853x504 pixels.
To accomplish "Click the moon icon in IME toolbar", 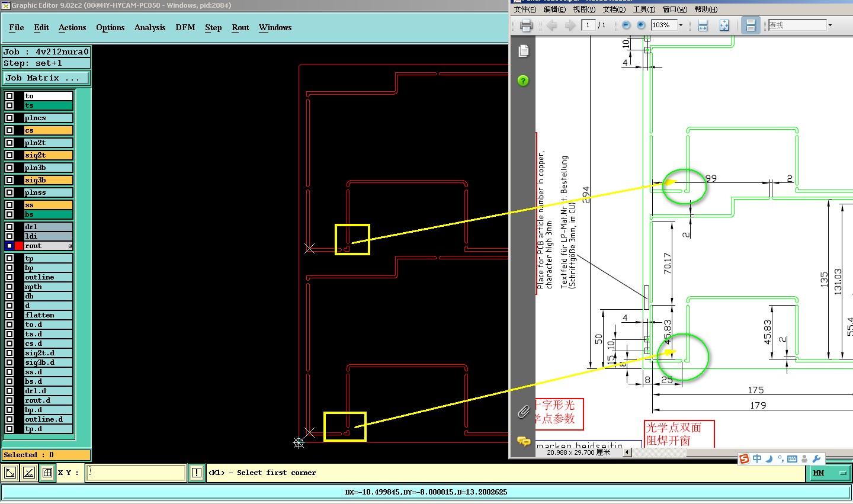I will tap(769, 459).
